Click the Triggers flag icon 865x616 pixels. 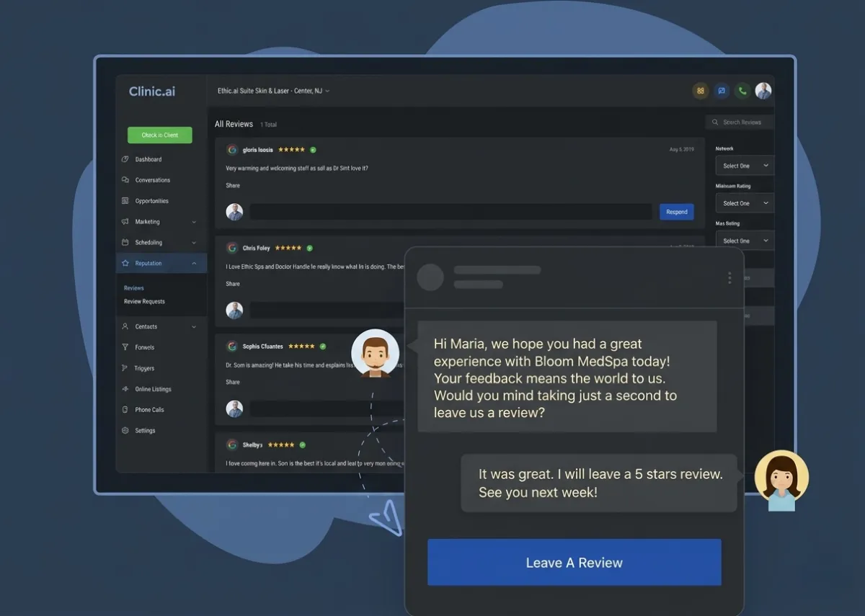(125, 368)
